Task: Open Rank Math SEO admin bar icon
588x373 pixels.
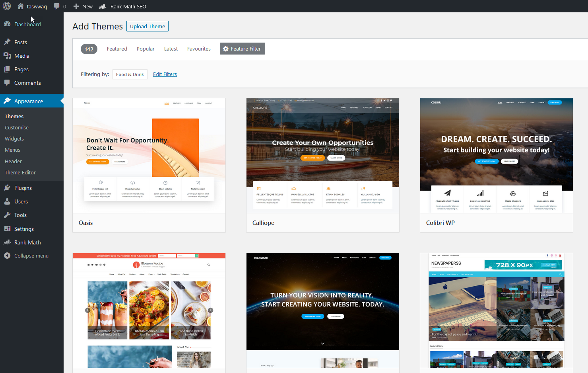Action: tap(103, 6)
